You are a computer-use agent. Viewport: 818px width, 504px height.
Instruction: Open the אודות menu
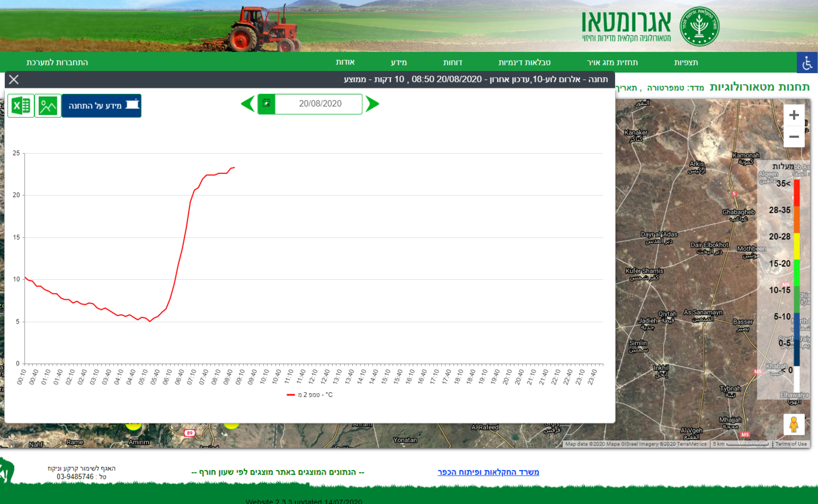[x=345, y=63]
